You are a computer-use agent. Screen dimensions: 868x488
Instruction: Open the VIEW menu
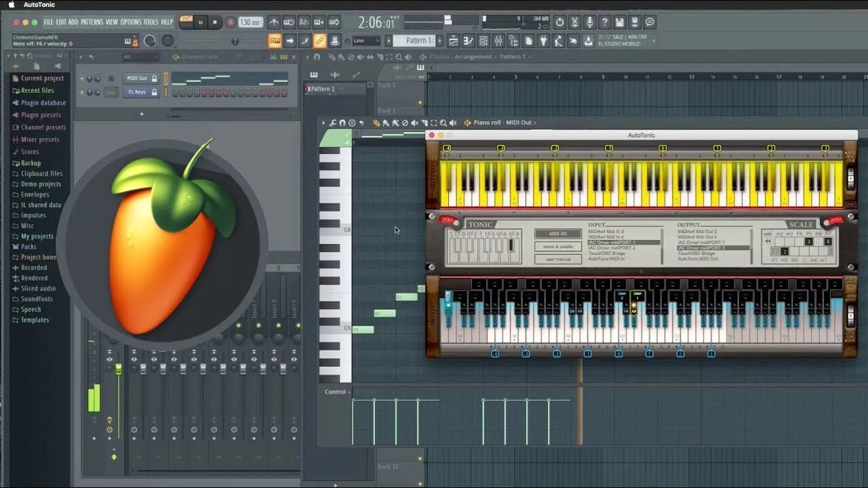(111, 22)
